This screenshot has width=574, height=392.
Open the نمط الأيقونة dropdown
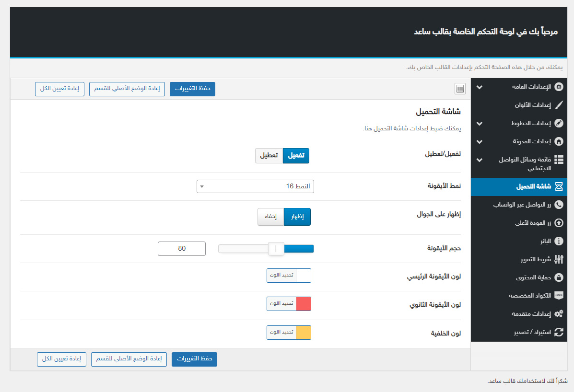coord(255,186)
